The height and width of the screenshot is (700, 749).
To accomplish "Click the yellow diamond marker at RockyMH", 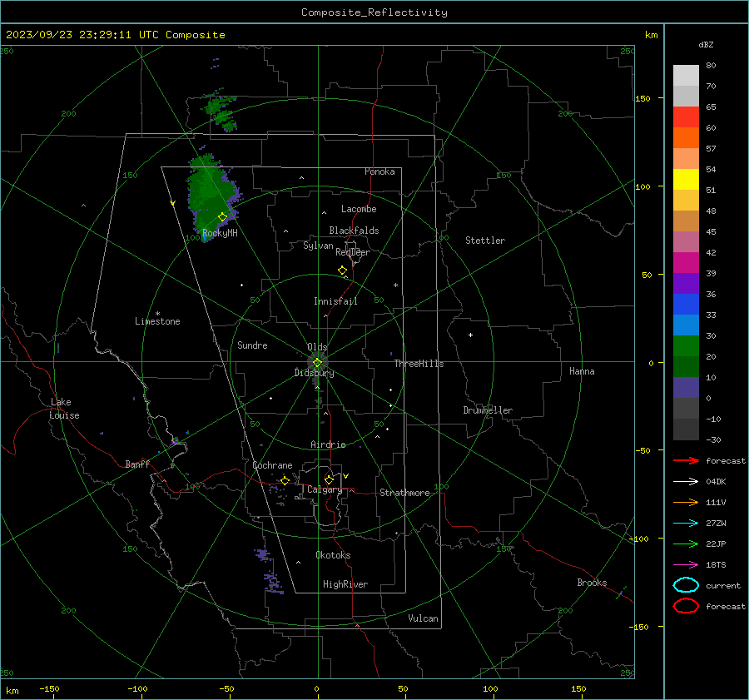I will [x=222, y=217].
